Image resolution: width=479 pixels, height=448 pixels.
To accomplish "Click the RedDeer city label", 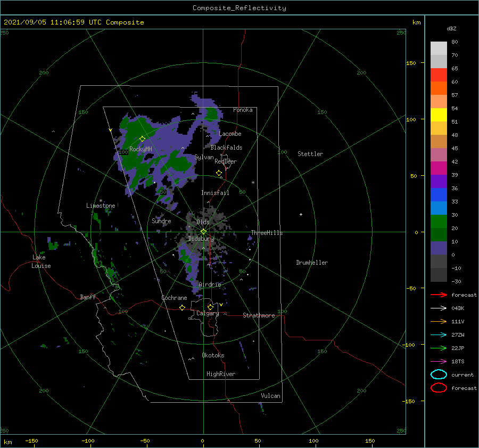I will 226,161.
